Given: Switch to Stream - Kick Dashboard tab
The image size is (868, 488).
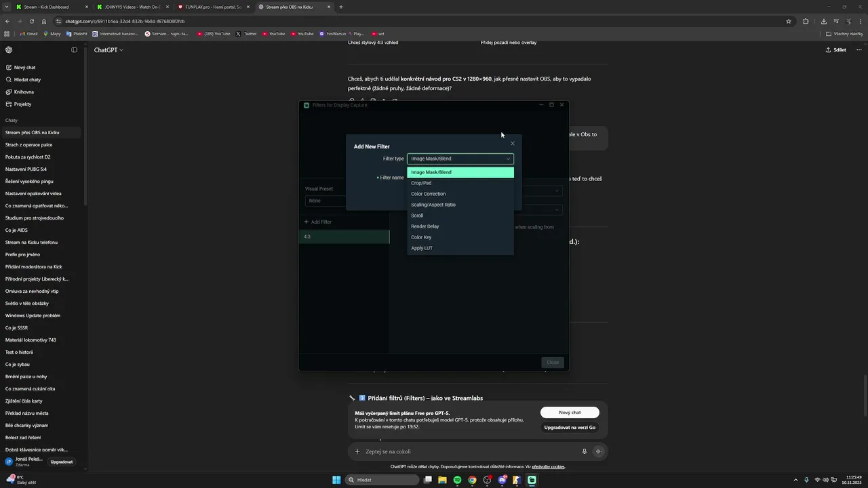Looking at the screenshot, I should point(52,7).
